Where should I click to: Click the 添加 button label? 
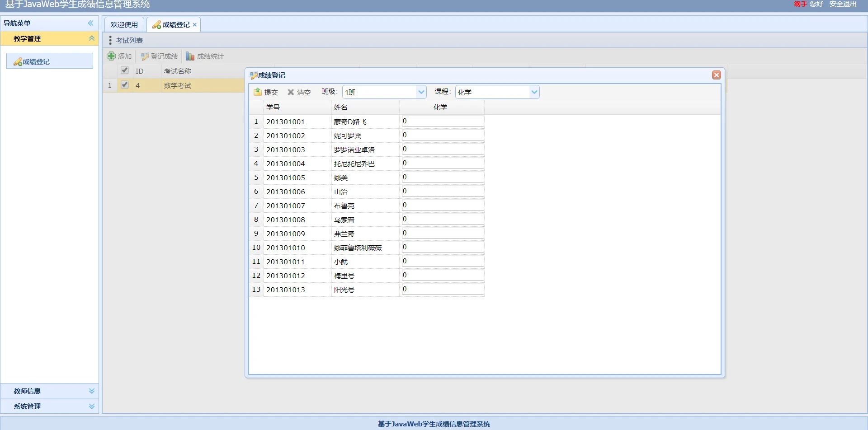(x=125, y=56)
